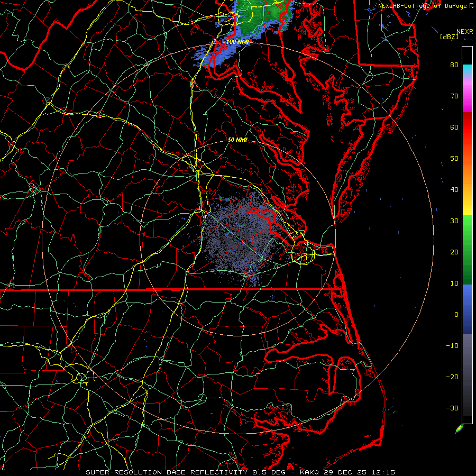This screenshot has height=476, width=476.
Task: Click the 80 value on dBZ scale
Action: click(454, 65)
